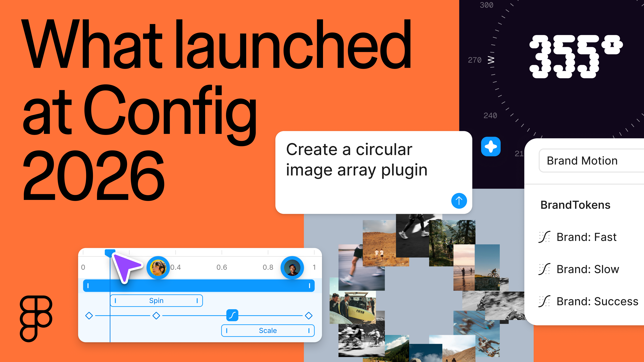Select the yellow-ringed avatar on timeline

(x=158, y=268)
